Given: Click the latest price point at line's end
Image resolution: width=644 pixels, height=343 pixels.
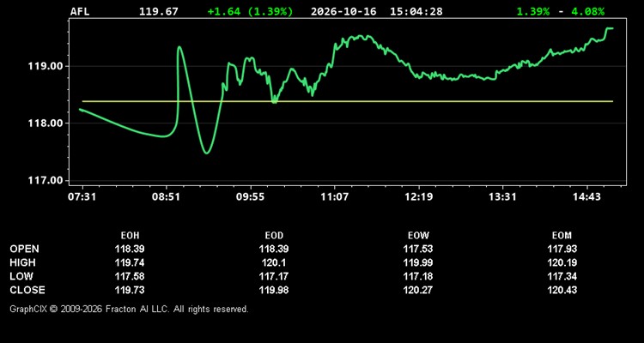Looking at the screenshot, I should pyautogui.click(x=612, y=28).
